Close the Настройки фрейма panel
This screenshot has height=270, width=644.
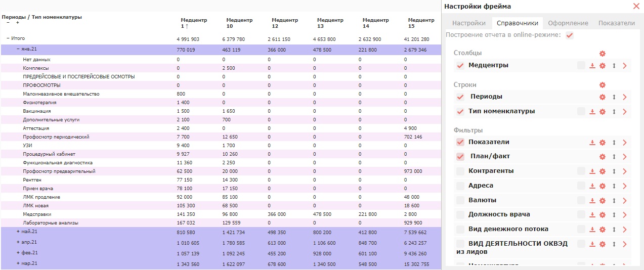(636, 6)
